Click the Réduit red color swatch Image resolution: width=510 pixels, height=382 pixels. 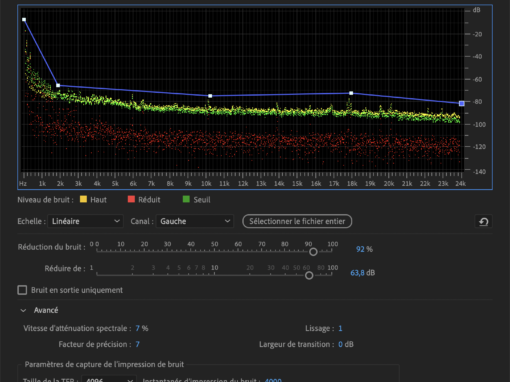coord(131,199)
